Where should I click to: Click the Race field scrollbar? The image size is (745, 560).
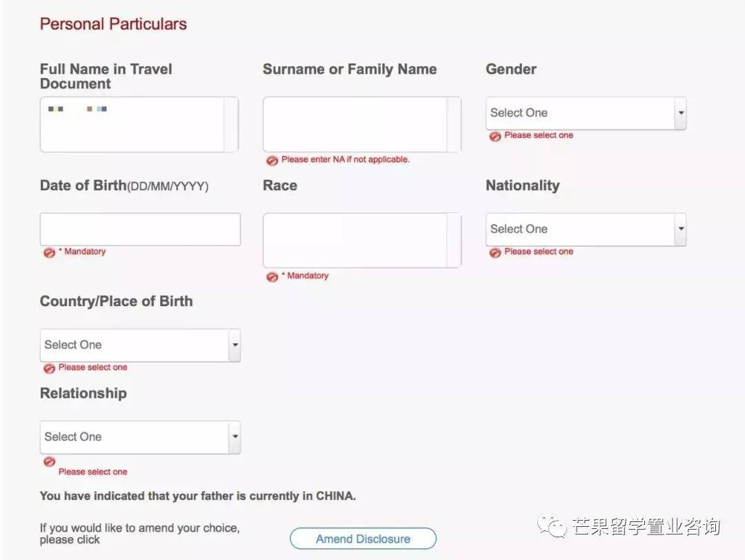point(454,240)
